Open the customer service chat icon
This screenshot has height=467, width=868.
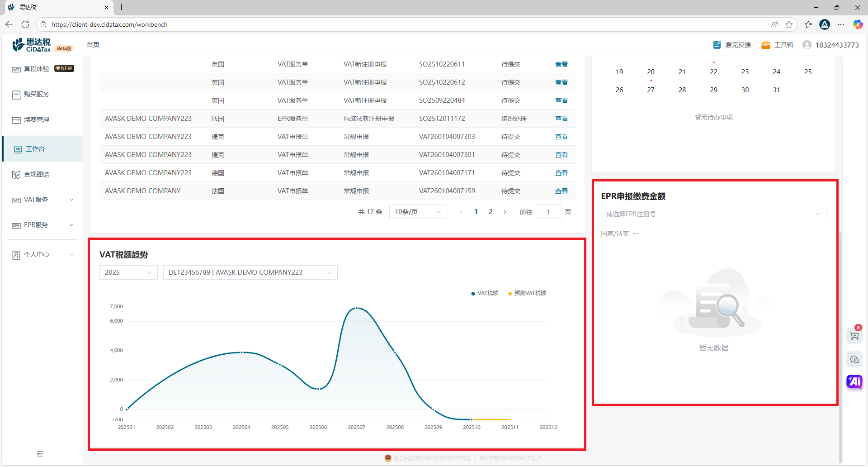(854, 359)
